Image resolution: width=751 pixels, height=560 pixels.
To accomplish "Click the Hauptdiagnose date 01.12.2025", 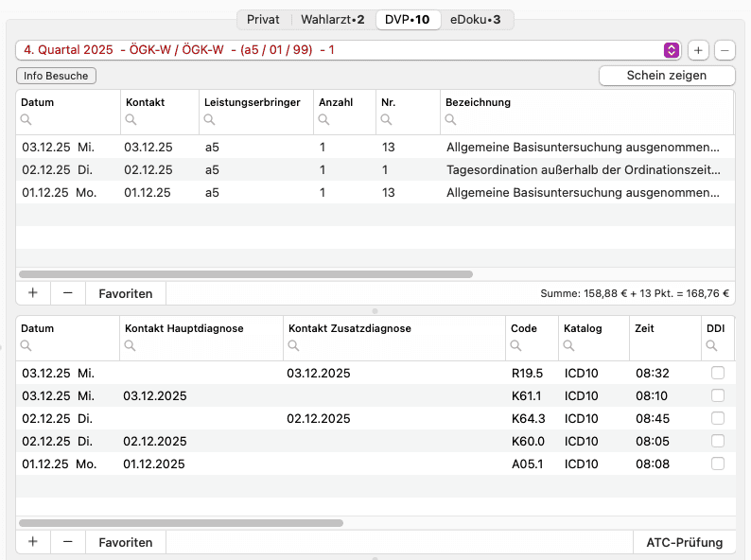I will 154,464.
